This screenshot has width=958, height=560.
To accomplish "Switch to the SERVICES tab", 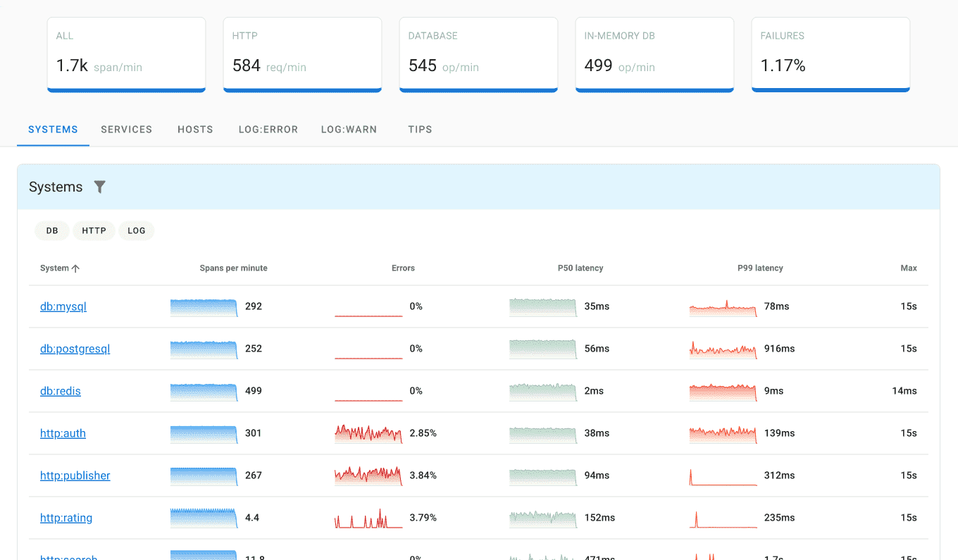I will [127, 129].
